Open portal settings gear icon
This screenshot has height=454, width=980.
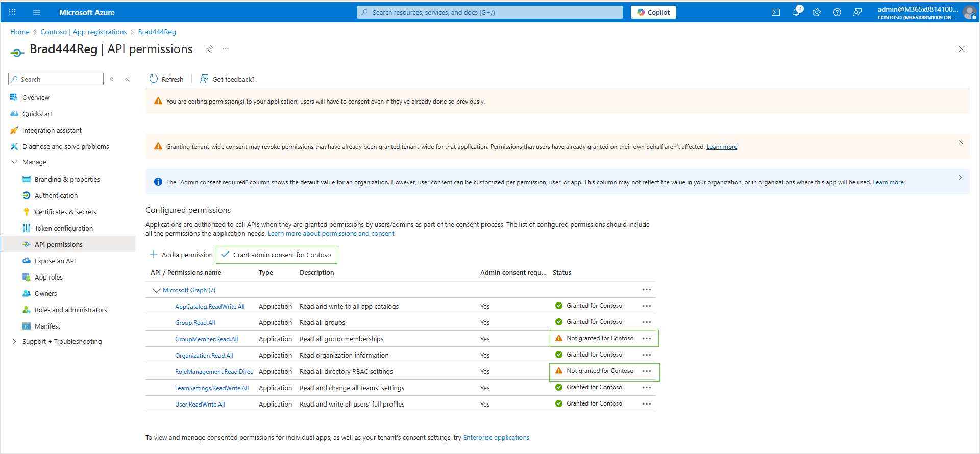(817, 12)
